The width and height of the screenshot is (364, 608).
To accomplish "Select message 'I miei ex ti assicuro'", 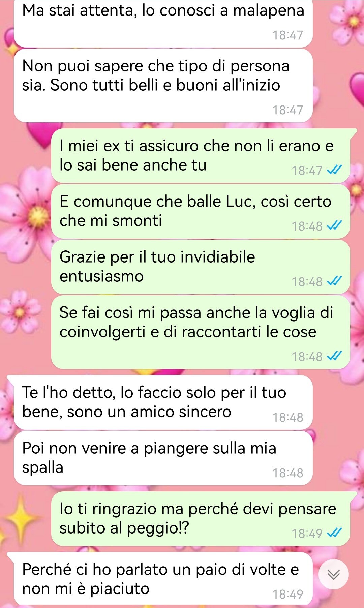I will click(x=201, y=156).
